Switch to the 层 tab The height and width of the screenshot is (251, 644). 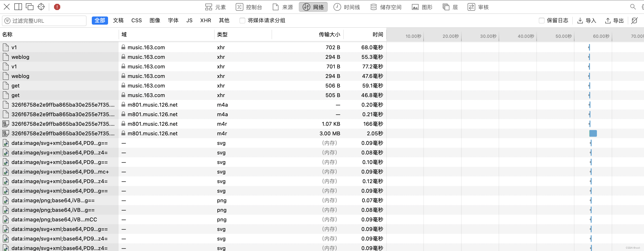450,7
